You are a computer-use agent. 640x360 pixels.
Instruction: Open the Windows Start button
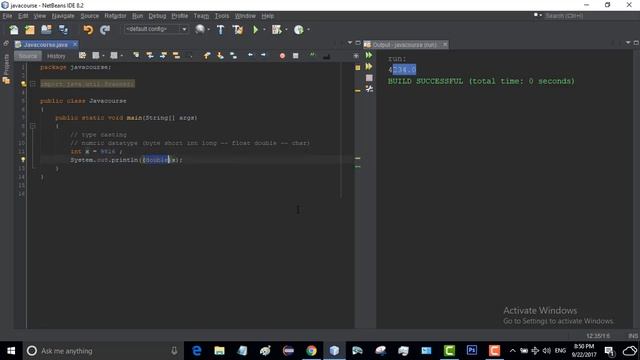(11, 351)
